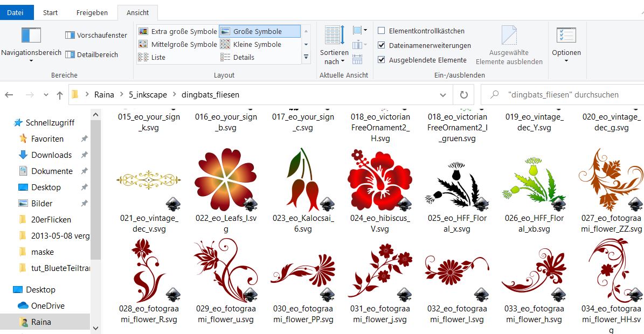Select the red hibiscus 024_eo_hibiscus_V.svg
The width and height of the screenshot is (644, 334).
click(x=380, y=179)
